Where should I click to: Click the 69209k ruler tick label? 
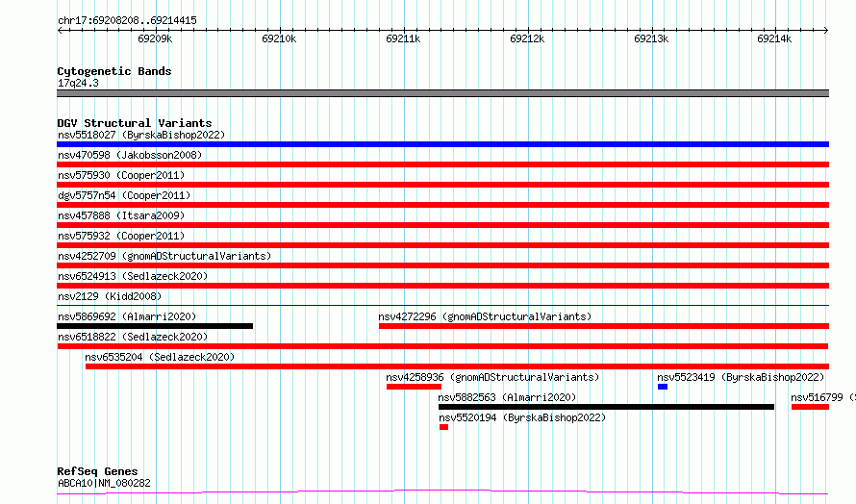[155, 38]
